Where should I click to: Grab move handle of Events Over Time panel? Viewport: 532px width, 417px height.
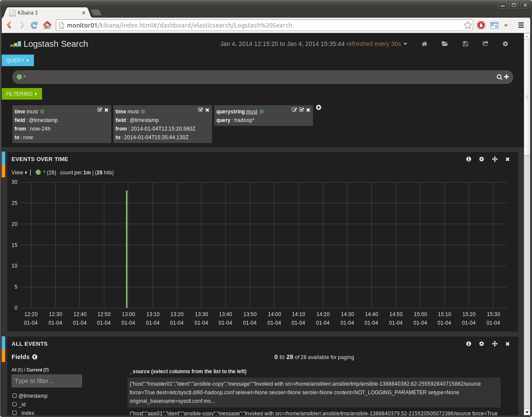pyautogui.click(x=495, y=159)
